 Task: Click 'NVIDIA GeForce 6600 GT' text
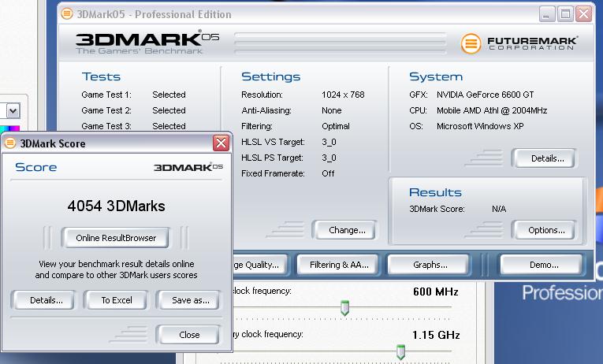point(485,95)
